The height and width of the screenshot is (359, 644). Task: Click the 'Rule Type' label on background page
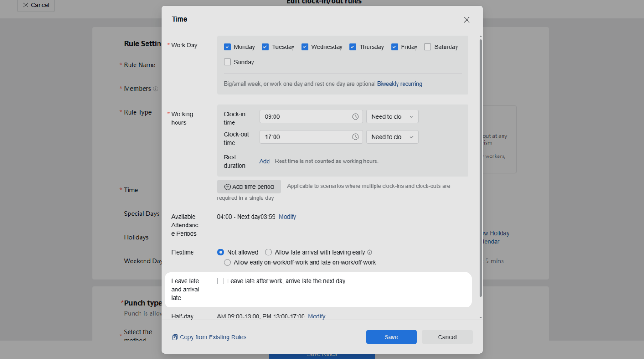(138, 112)
